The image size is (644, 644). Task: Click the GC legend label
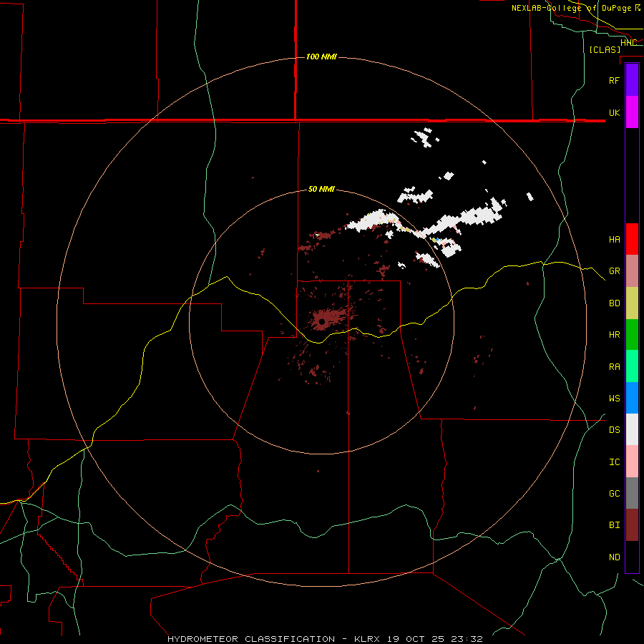pos(614,494)
